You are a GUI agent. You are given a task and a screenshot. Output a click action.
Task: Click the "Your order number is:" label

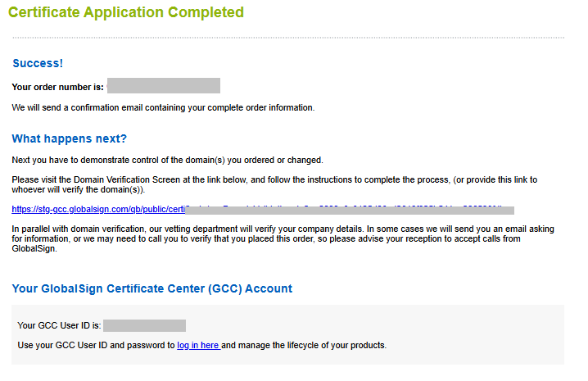coord(57,85)
